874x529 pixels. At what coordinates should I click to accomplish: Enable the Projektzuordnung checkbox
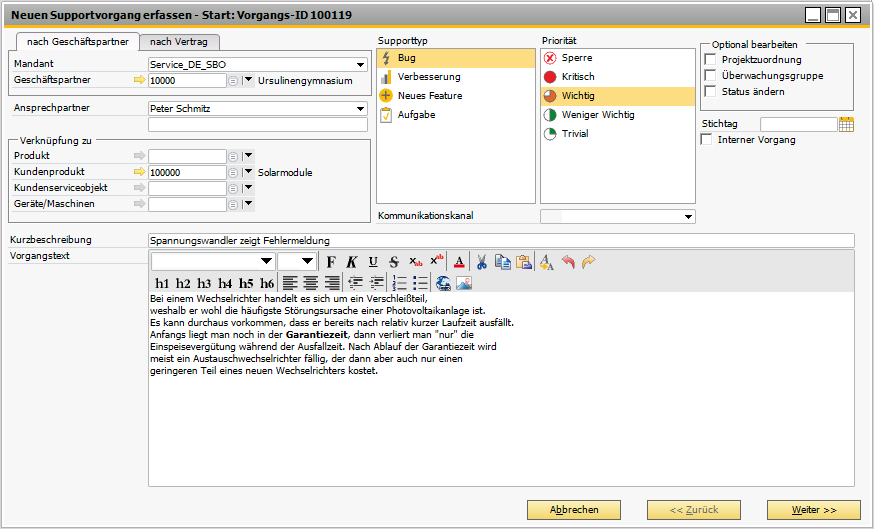tap(711, 60)
